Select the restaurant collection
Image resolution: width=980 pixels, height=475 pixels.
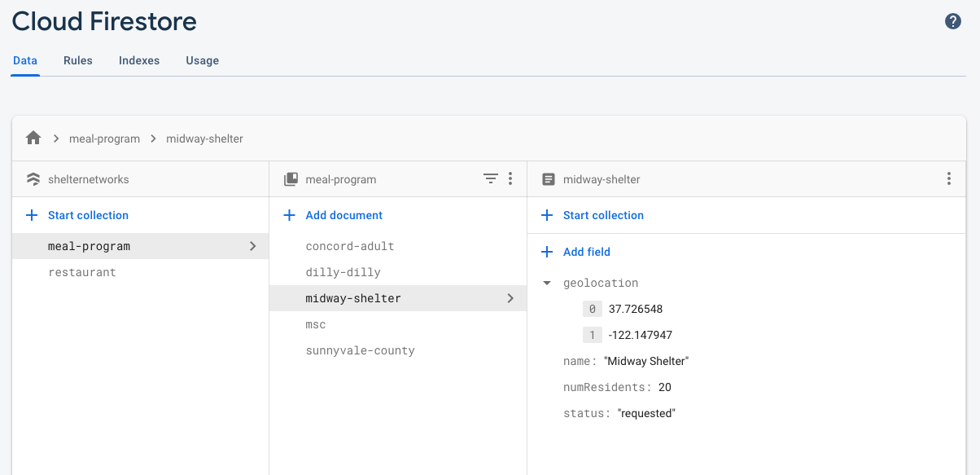pos(82,272)
